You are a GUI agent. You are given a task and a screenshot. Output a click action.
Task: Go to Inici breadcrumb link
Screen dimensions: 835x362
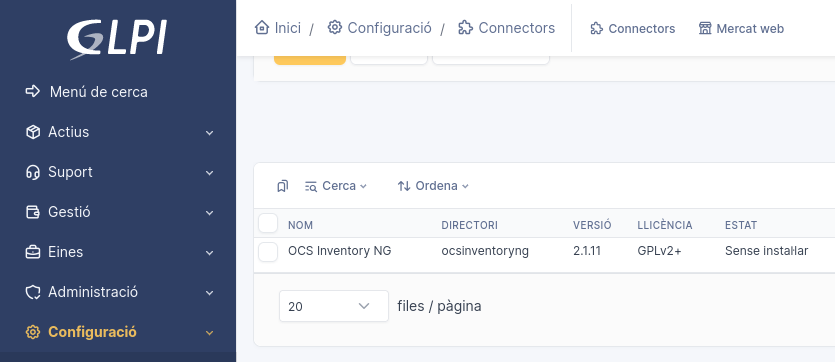coord(288,28)
